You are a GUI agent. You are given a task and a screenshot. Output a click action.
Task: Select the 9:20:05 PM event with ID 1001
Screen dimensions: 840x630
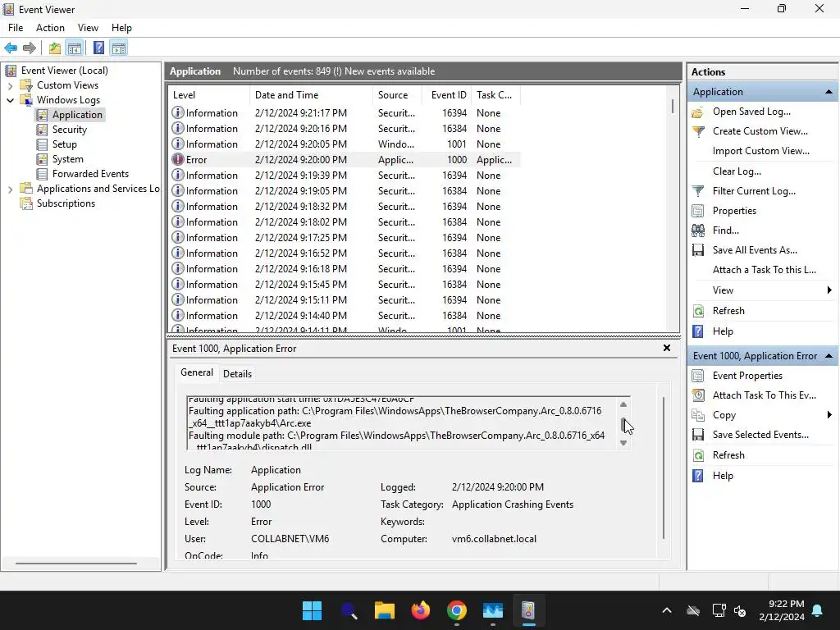coord(344,144)
